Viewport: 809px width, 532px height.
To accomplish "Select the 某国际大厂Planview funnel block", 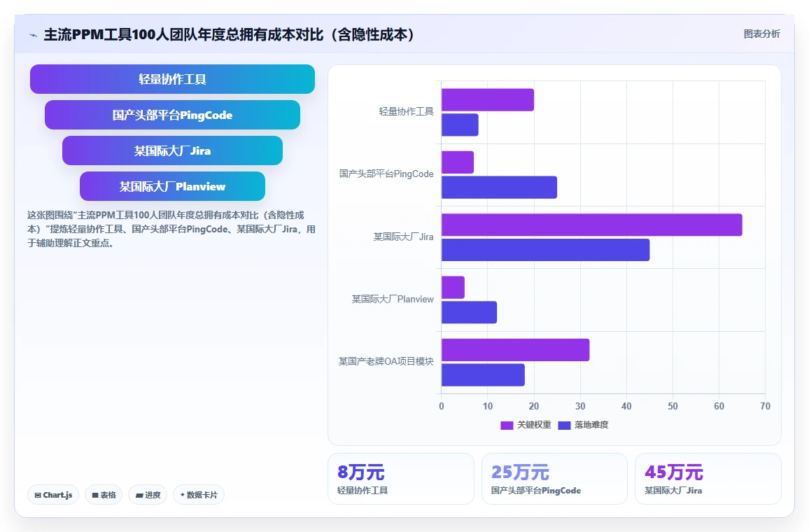I will pyautogui.click(x=172, y=186).
